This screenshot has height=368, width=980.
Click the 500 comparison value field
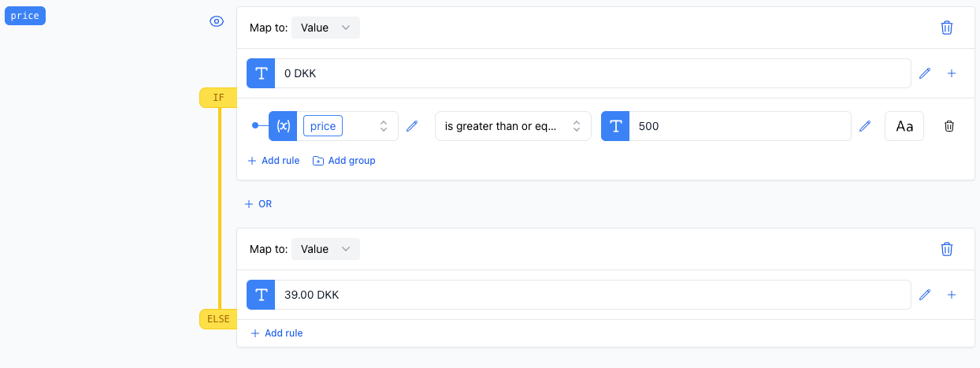click(740, 126)
